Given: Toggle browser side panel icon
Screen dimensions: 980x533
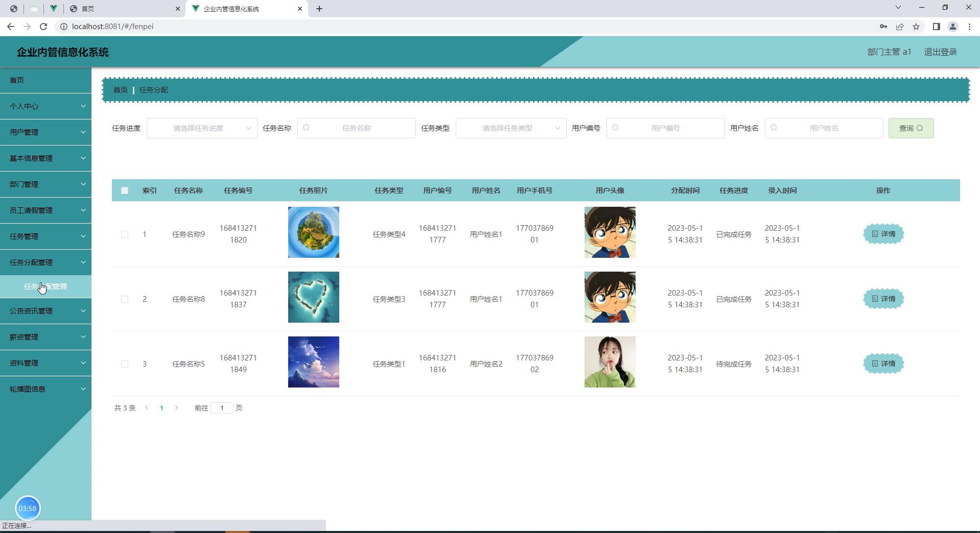Looking at the screenshot, I should coord(936,27).
